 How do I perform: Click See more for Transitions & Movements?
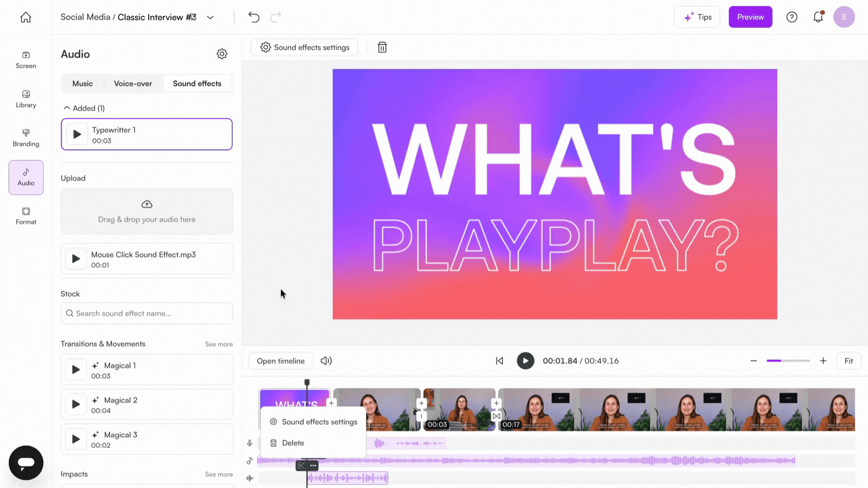tap(219, 344)
